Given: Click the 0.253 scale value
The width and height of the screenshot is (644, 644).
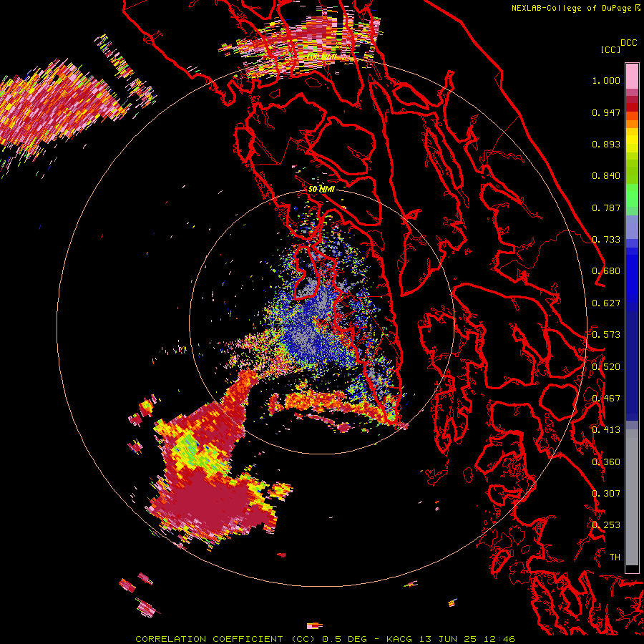Looking at the screenshot, I should coord(606,525).
